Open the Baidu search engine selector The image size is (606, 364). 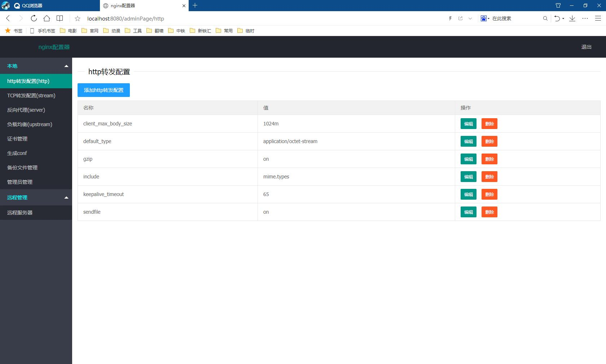point(485,18)
